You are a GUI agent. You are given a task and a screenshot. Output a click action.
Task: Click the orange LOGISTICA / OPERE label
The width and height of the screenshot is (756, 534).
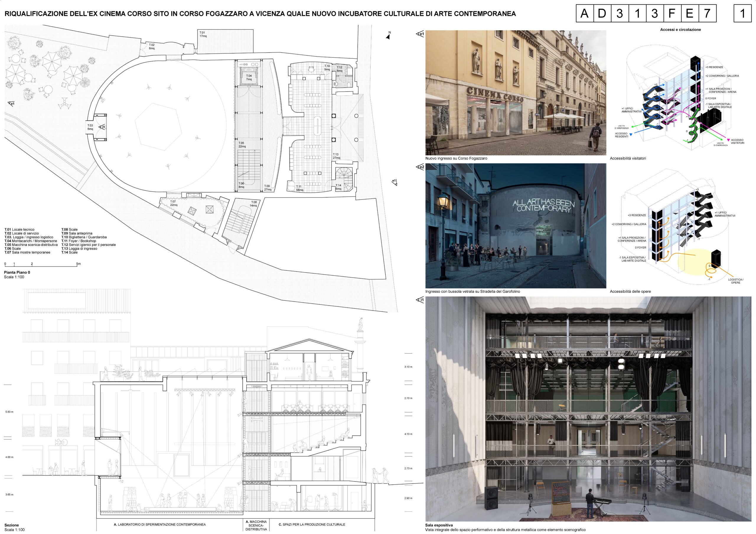point(735,281)
